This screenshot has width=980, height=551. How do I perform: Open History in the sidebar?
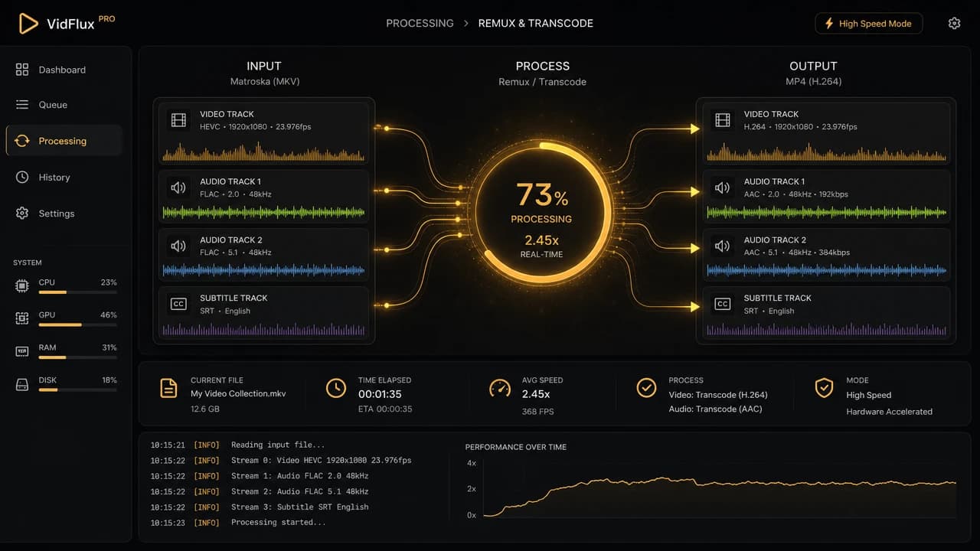point(64,178)
